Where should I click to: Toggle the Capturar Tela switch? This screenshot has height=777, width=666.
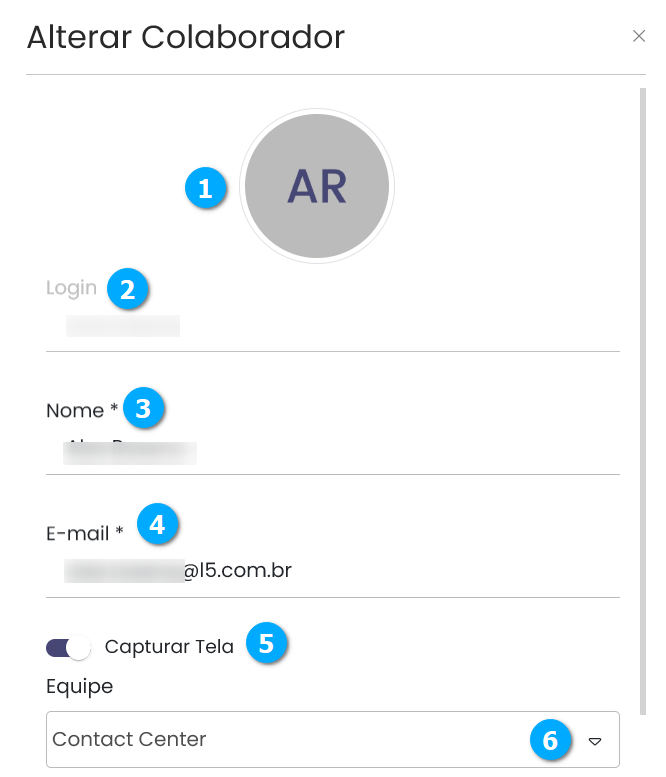68,648
